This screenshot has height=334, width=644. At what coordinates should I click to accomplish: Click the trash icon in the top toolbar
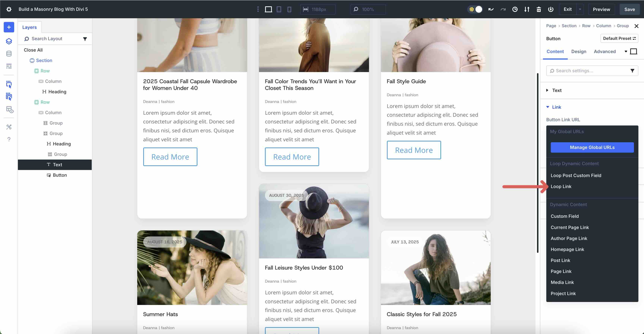[539, 9]
